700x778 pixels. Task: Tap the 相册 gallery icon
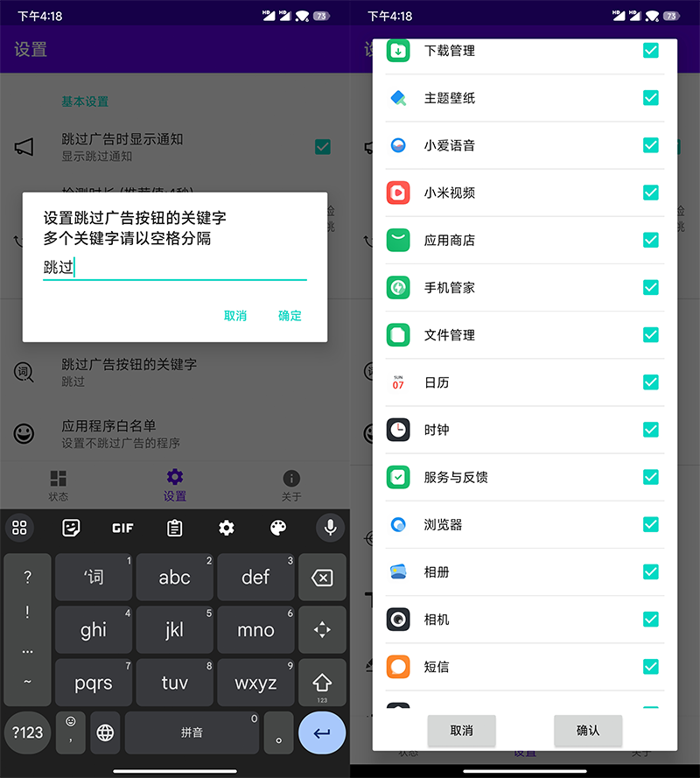(398, 571)
